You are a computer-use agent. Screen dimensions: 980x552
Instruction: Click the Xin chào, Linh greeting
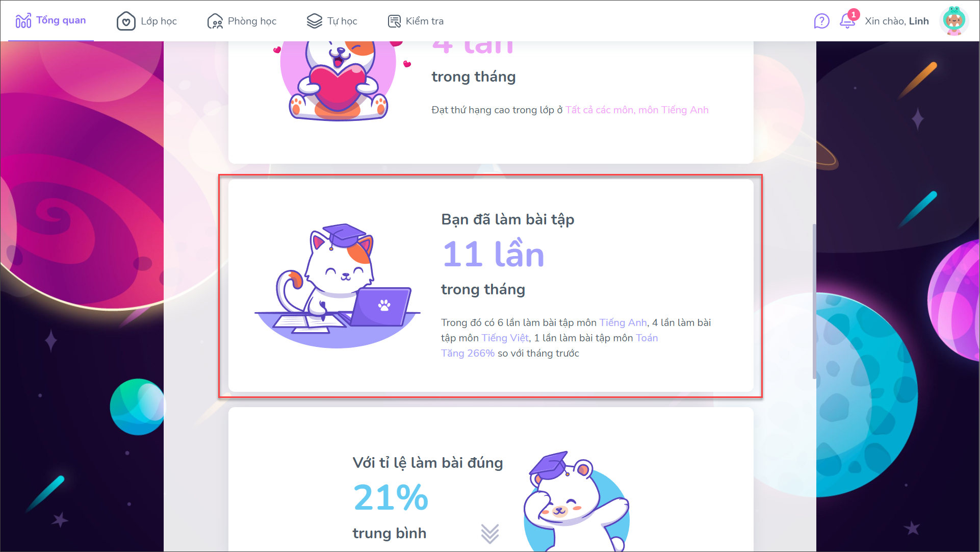[x=896, y=21]
